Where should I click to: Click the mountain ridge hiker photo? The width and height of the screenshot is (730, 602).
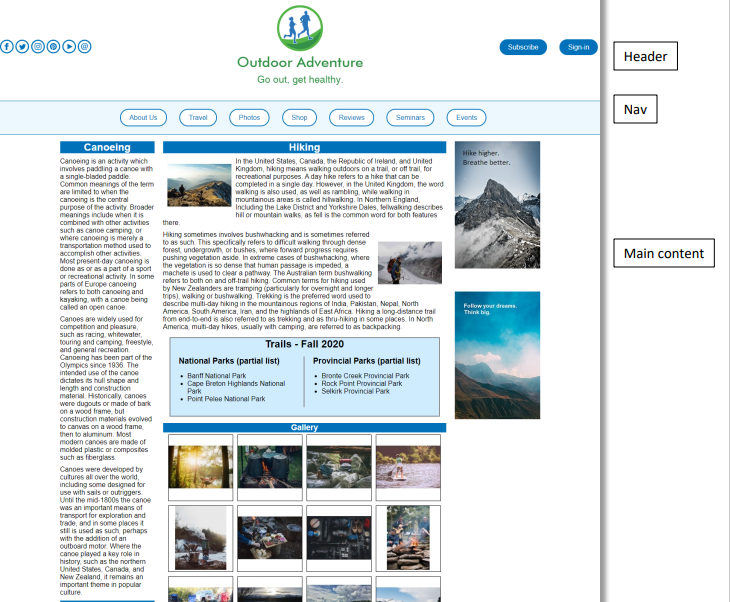(x=199, y=185)
